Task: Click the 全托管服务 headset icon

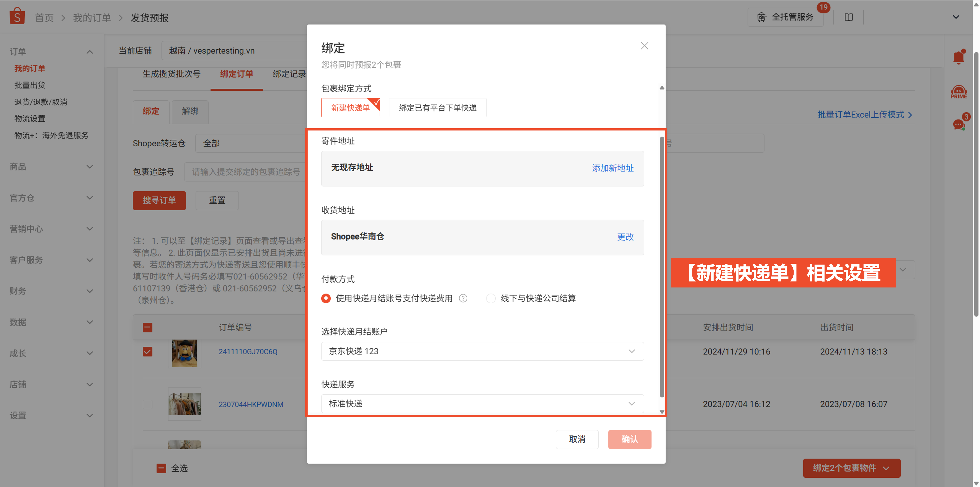Action: (762, 17)
